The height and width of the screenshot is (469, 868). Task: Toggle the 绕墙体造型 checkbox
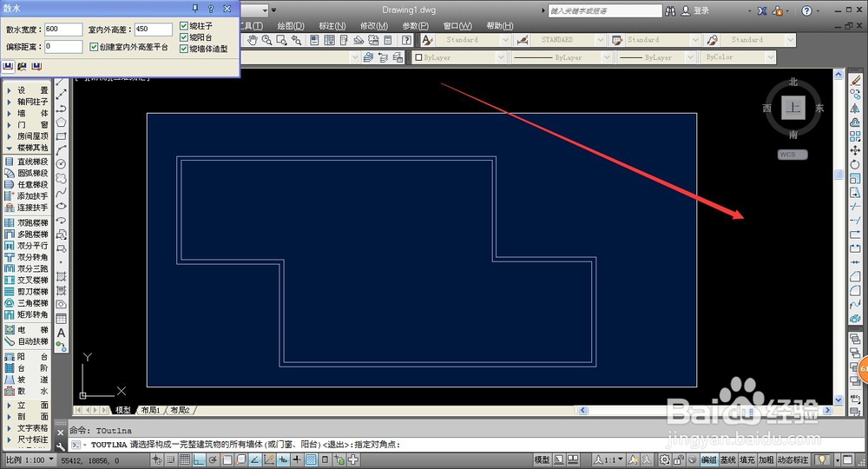(x=184, y=49)
